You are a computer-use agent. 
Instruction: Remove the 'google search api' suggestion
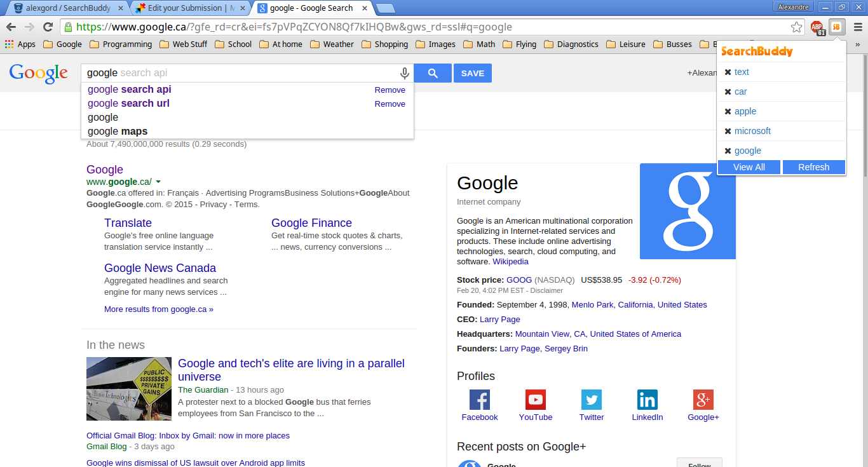(x=390, y=90)
